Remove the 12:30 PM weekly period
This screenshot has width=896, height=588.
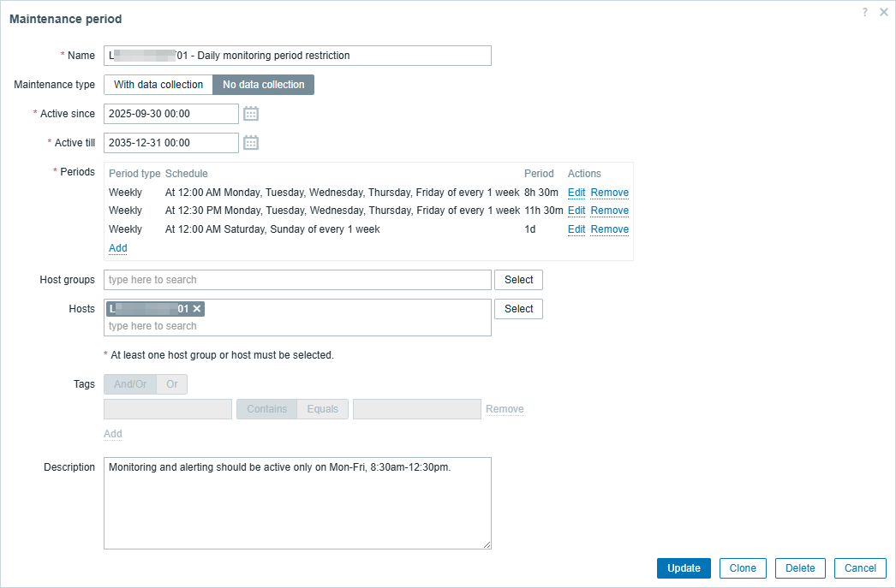(609, 211)
